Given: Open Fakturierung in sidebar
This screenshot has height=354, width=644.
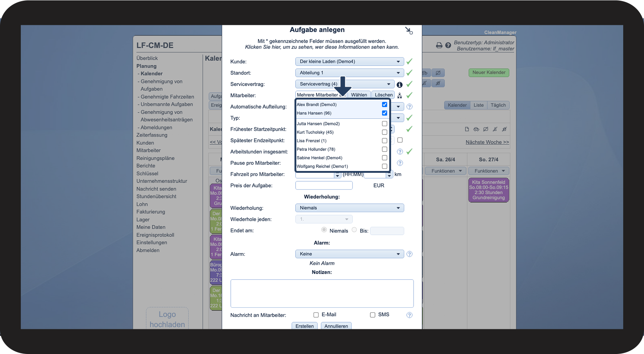Looking at the screenshot, I should point(151,212).
